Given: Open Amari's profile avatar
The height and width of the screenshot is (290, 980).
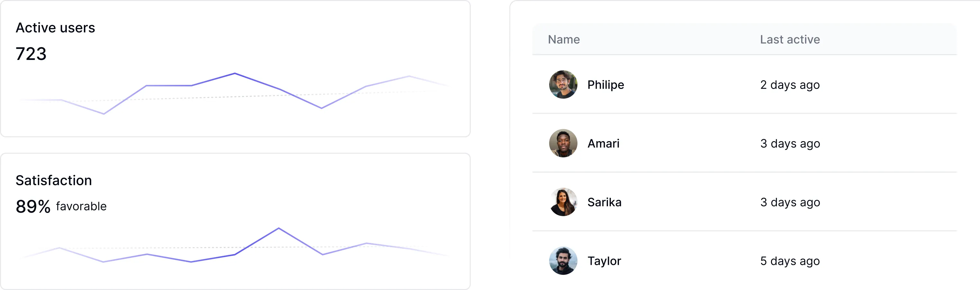Looking at the screenshot, I should 563,143.
